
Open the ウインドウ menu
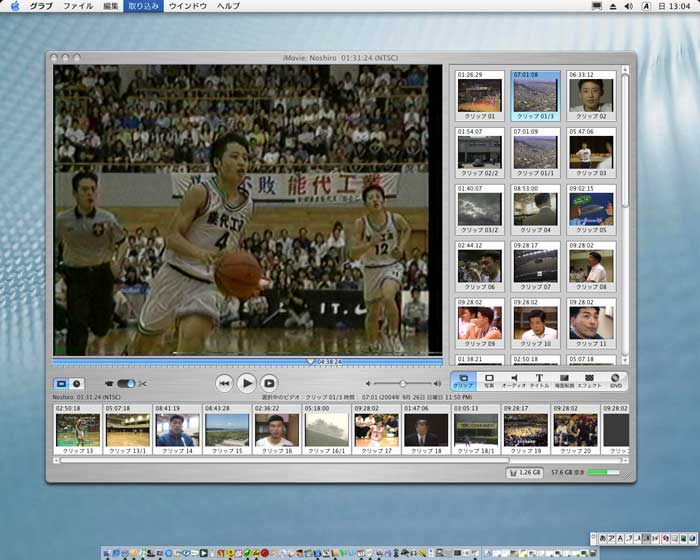coord(188,6)
